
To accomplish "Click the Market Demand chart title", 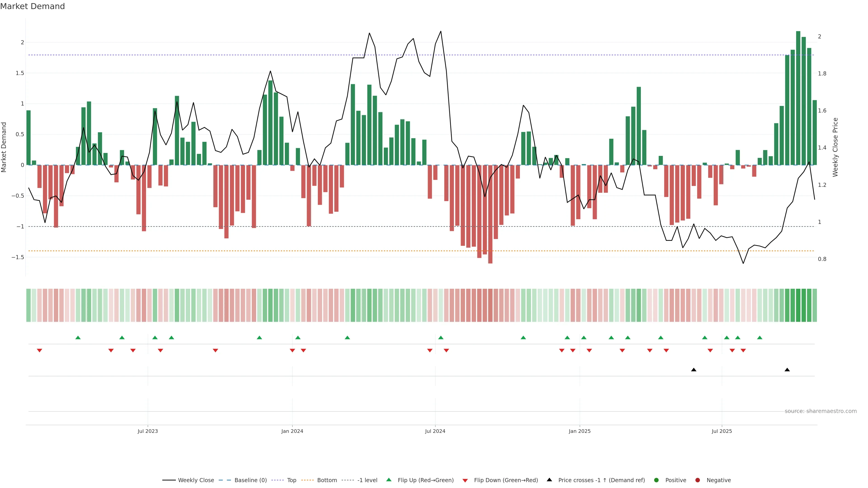I will pyautogui.click(x=32, y=6).
